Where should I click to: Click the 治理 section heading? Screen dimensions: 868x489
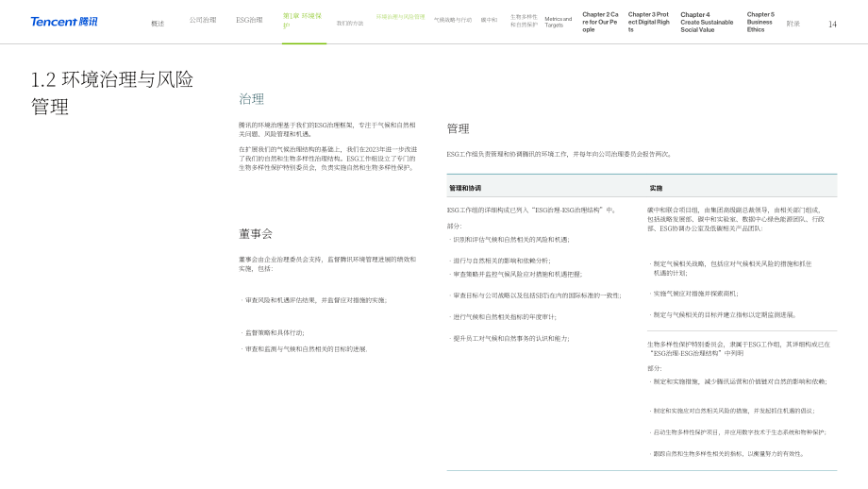(x=251, y=99)
